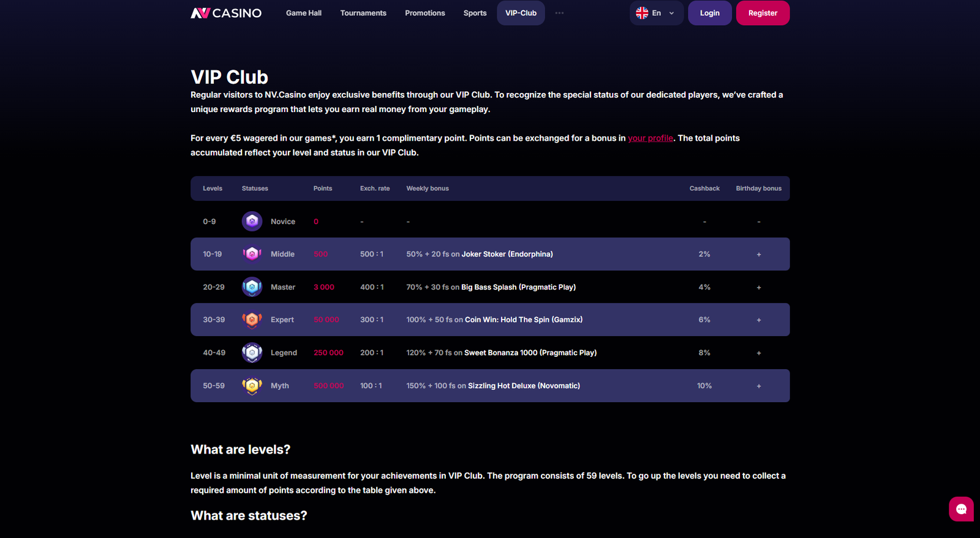Viewport: 980px width, 538px height.
Task: Click the Legend status badge icon
Action: tap(252, 353)
